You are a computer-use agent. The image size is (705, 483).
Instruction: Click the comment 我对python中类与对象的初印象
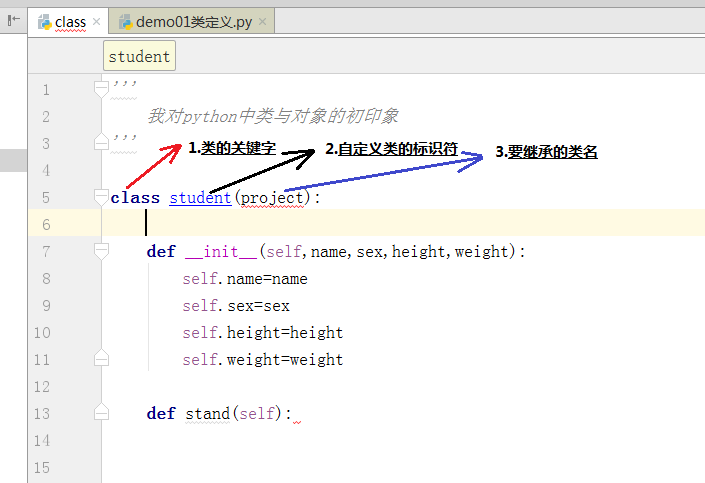point(272,116)
